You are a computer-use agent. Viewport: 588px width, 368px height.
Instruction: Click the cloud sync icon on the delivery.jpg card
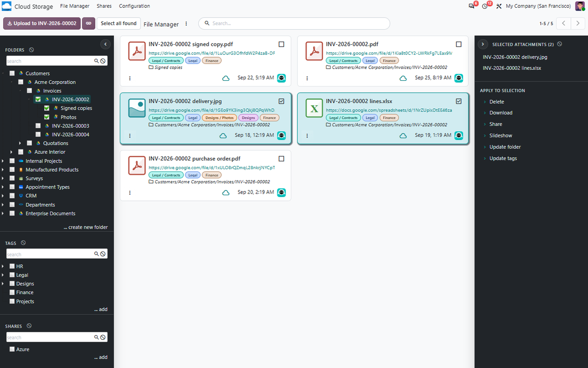(x=223, y=135)
